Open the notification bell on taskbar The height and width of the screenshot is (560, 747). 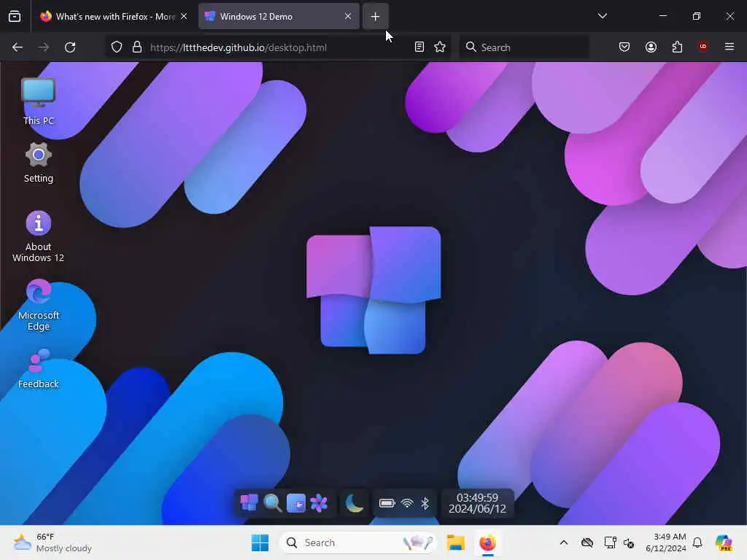tap(697, 542)
